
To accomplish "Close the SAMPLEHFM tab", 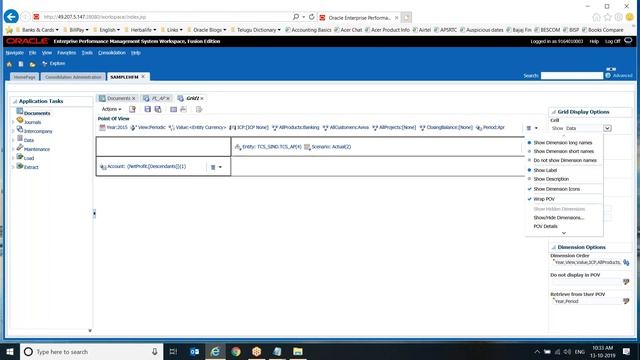I will coord(143,76).
